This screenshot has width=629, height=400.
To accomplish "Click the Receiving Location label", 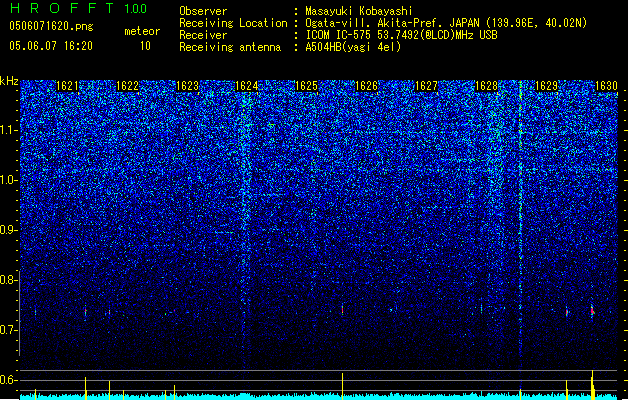I will click(233, 23).
